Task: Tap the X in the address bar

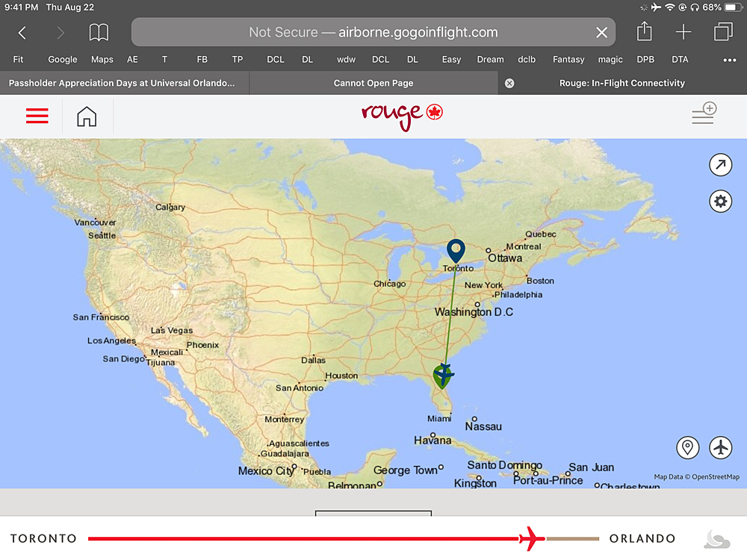Action: [x=601, y=32]
